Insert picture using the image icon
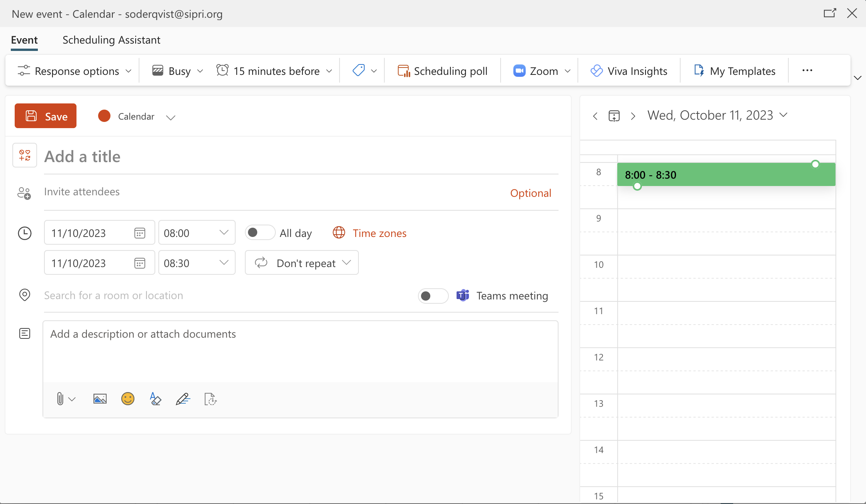This screenshot has height=504, width=866. [x=100, y=399]
